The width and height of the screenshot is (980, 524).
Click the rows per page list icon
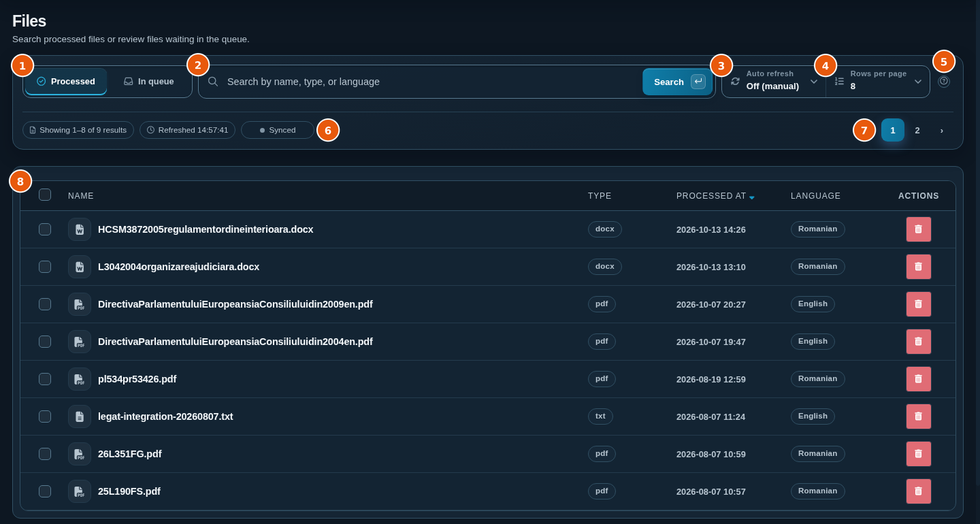tap(839, 81)
